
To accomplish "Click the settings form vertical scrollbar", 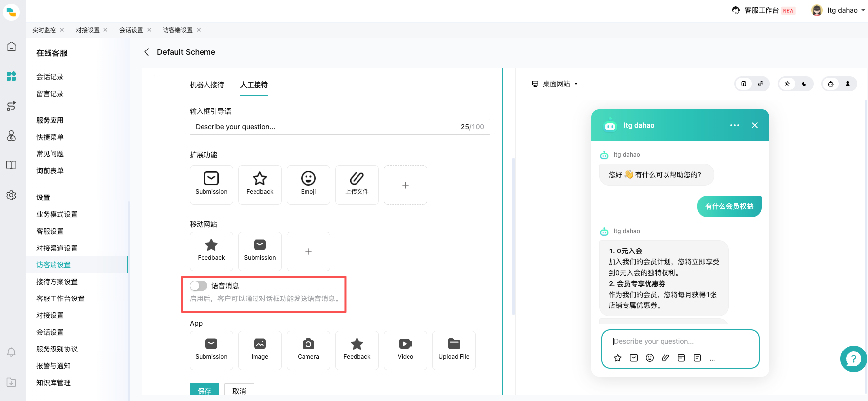I will [513, 237].
